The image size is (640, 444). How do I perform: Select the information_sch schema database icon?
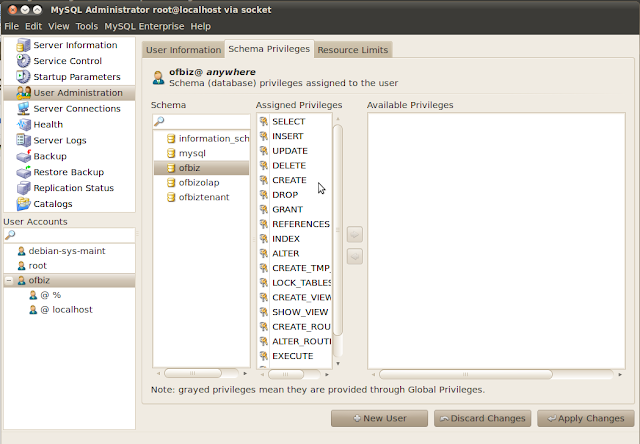[171, 139]
